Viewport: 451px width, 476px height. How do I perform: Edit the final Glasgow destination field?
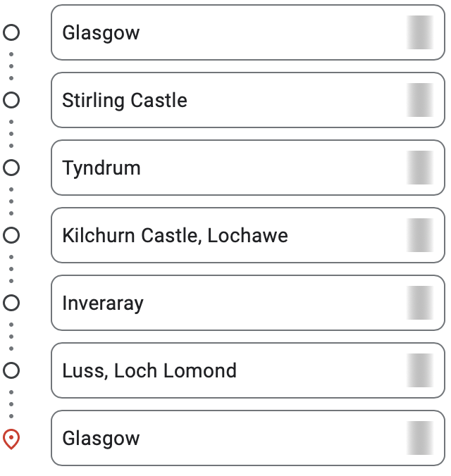tap(248, 438)
